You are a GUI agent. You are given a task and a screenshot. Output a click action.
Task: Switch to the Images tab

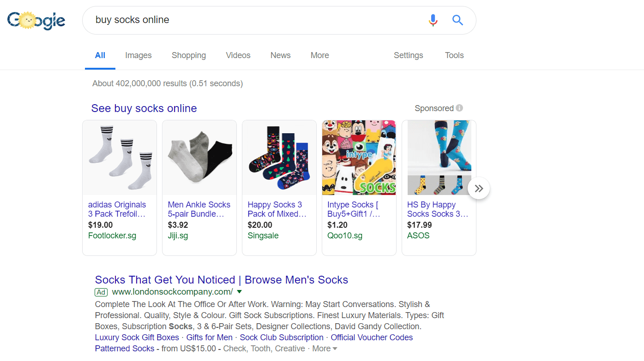tap(138, 55)
